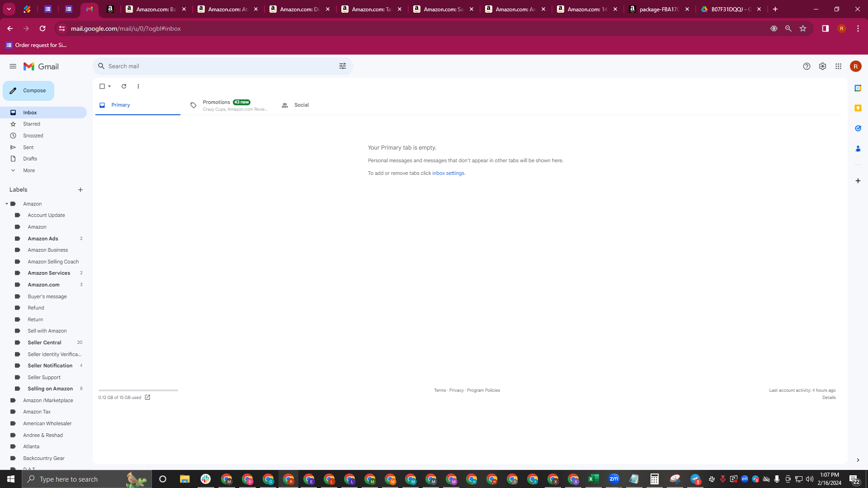Open Google Calendar side panel
Image resolution: width=868 pixels, height=488 pixels.
[858, 88]
